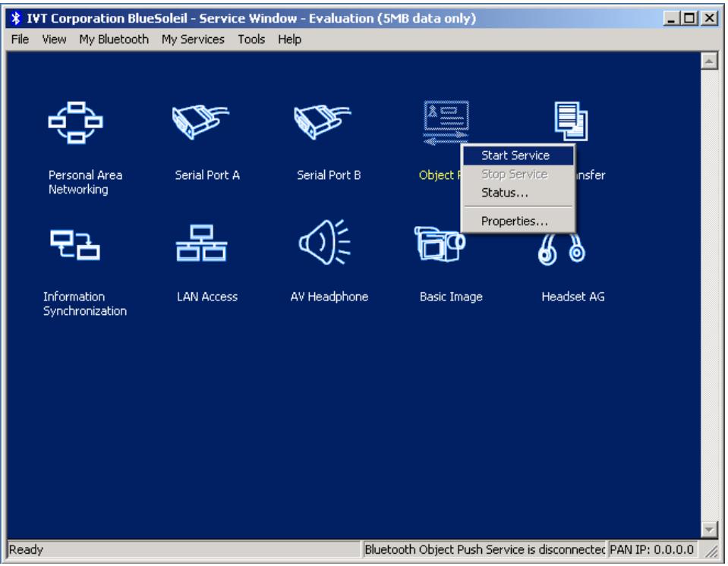Select the AV Headphone speaker icon
728x566 pixels.
coord(325,242)
